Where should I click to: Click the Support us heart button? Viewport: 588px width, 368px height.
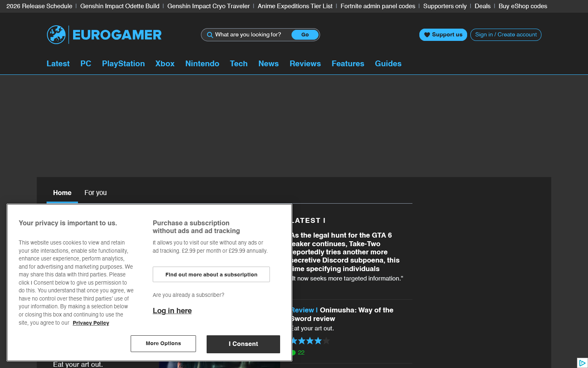click(x=443, y=35)
